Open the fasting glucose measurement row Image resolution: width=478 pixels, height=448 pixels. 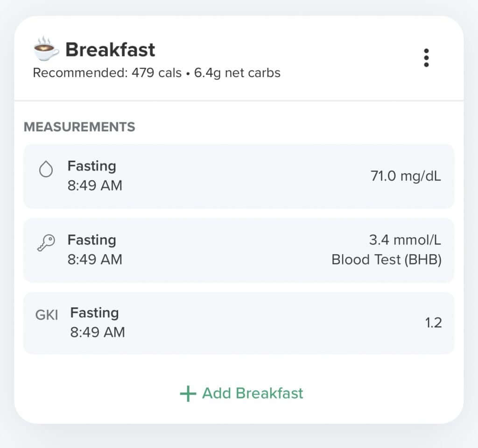pos(239,176)
